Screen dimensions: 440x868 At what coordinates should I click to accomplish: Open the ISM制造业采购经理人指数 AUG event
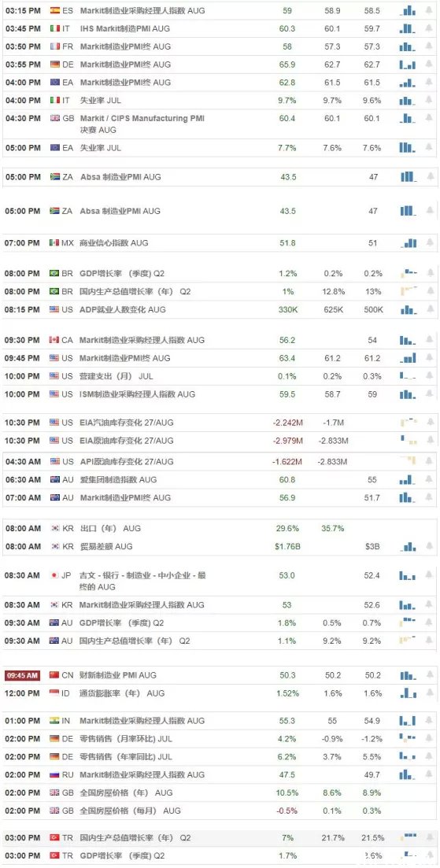137,394
